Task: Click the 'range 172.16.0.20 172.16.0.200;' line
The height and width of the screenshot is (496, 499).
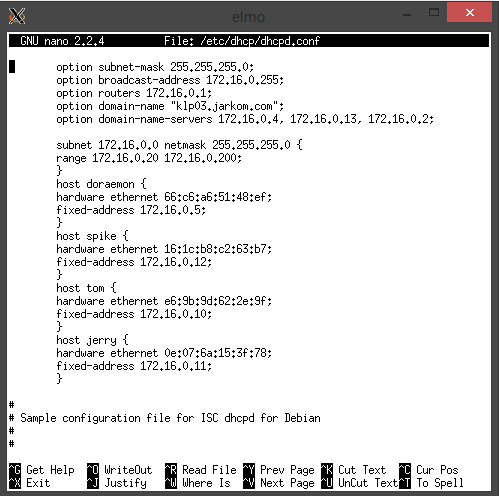Action: click(149, 158)
